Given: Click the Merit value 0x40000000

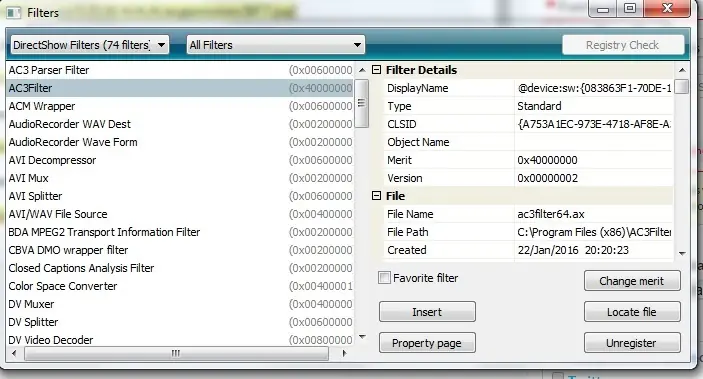Looking at the screenshot, I should pyautogui.click(x=547, y=160).
